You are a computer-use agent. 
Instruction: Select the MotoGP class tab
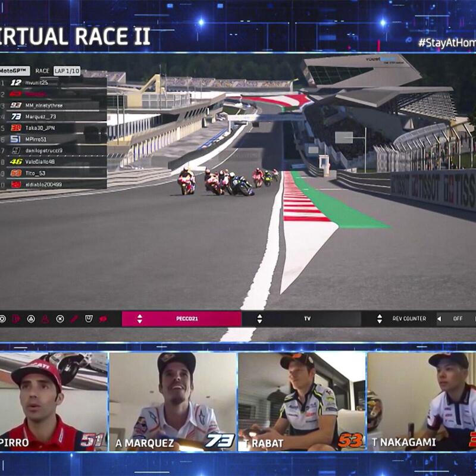click(x=14, y=71)
